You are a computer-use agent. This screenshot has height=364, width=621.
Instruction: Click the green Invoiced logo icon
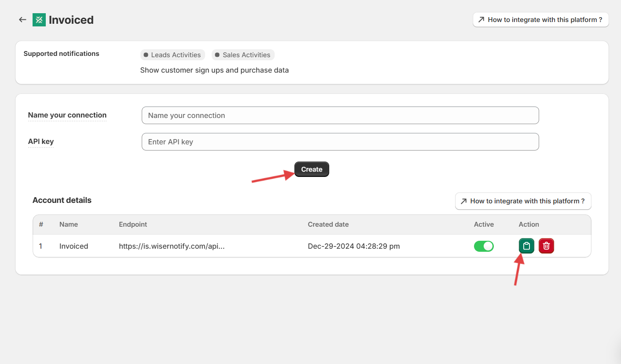point(39,20)
